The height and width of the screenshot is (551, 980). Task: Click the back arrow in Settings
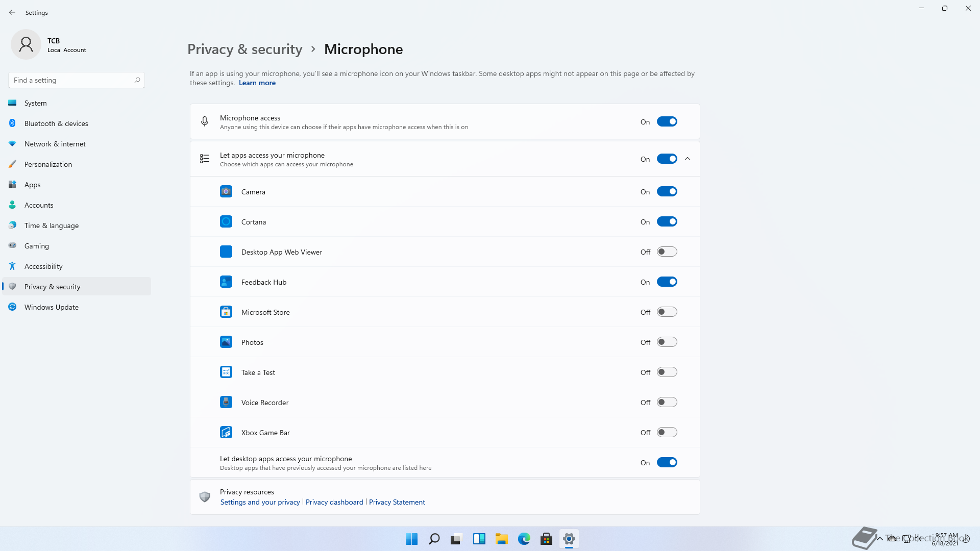[12, 12]
